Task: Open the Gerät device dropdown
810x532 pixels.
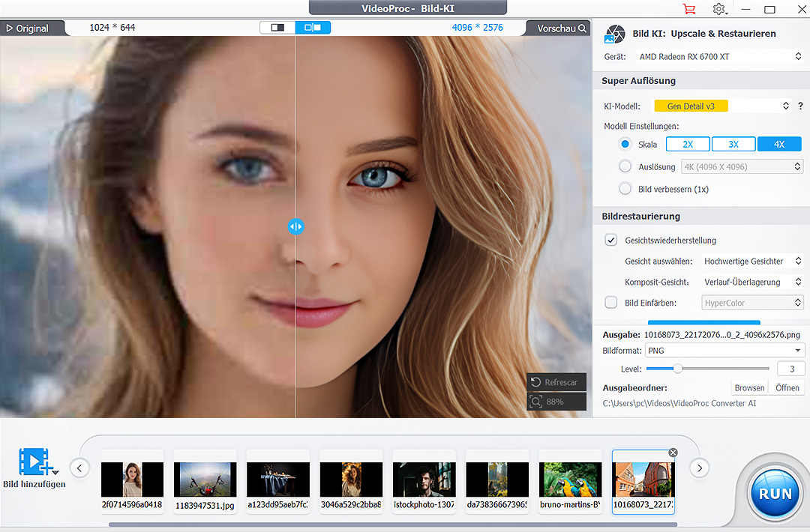Action: (x=720, y=57)
